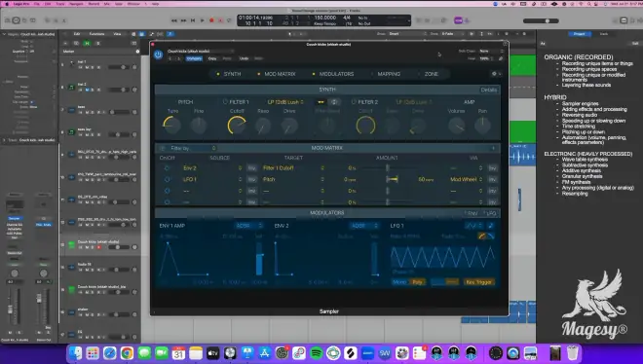Click the Filter 1 Reso knob
Image resolution: width=643 pixels, height=364 pixels.
tap(263, 126)
